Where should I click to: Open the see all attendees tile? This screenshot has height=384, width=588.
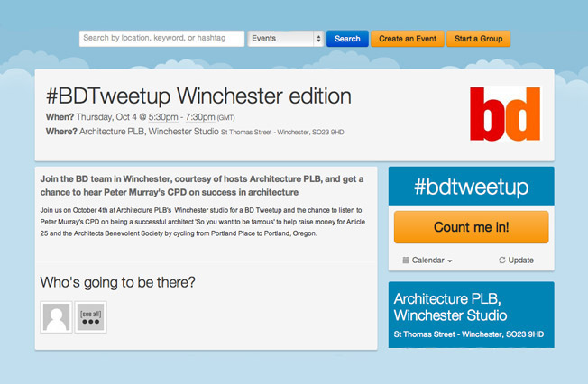pos(90,317)
